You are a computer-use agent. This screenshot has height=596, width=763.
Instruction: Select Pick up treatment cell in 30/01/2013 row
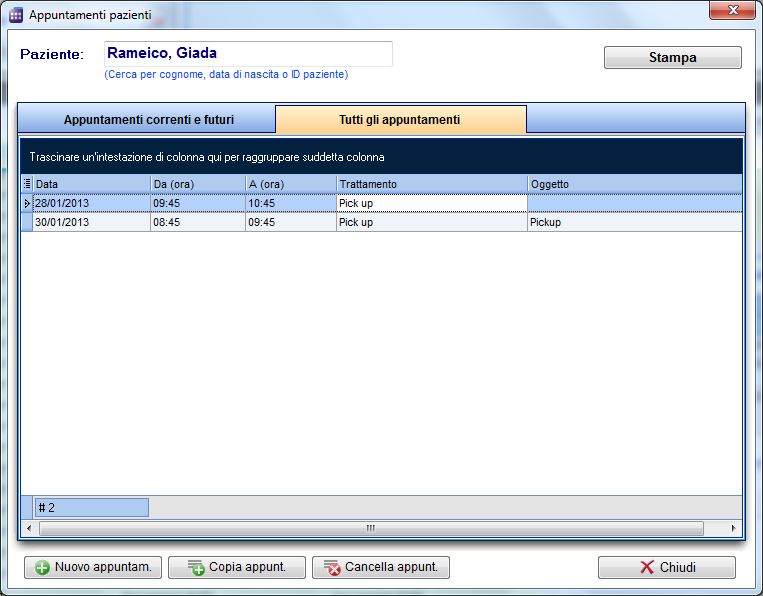(x=432, y=222)
